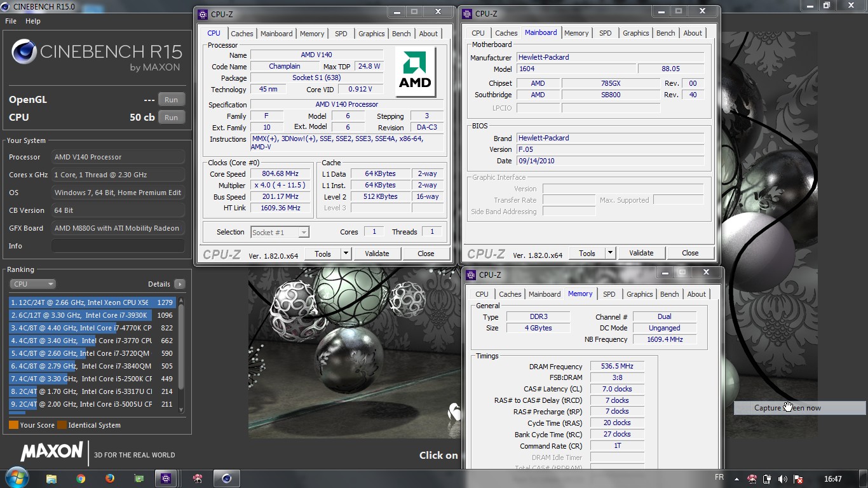Select ranking row Core i5-2500K 449

(93, 379)
